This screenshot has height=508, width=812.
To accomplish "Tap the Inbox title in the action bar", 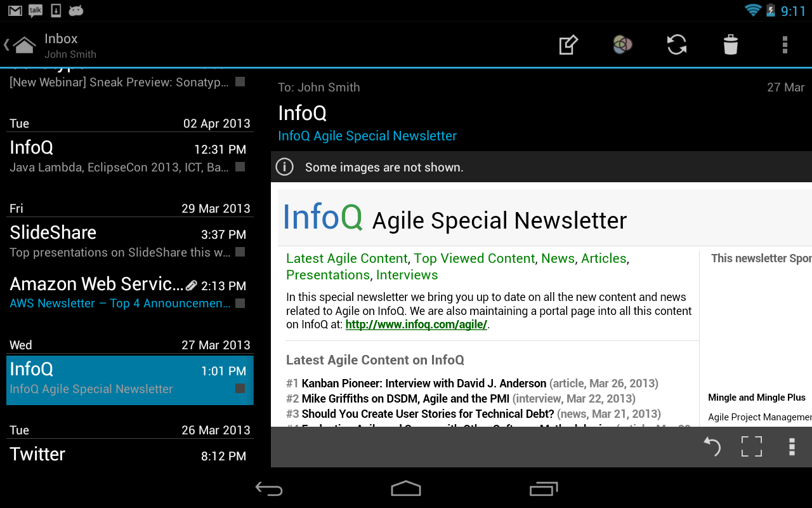I will (61, 38).
